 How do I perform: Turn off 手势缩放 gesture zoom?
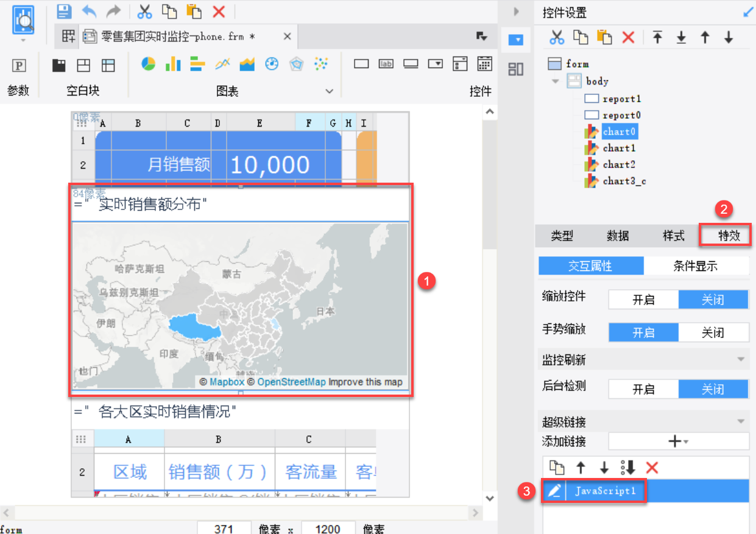tap(713, 332)
